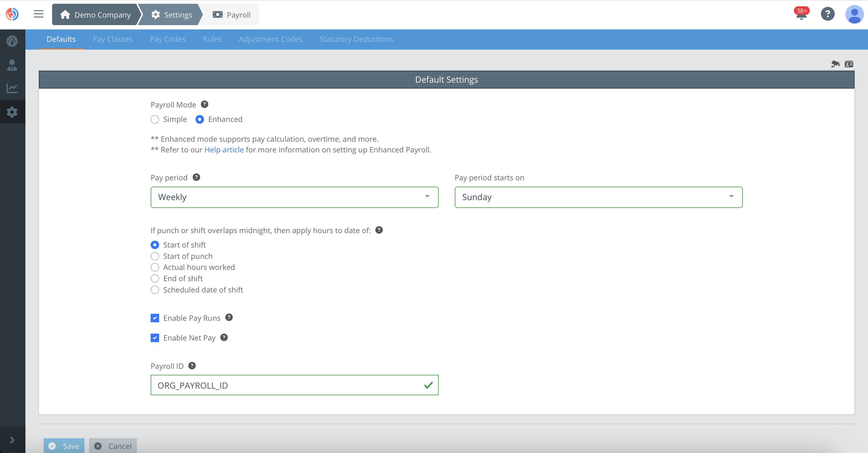Toggle the Enable Net Pay checkbox
This screenshot has height=453, width=868.
point(155,338)
